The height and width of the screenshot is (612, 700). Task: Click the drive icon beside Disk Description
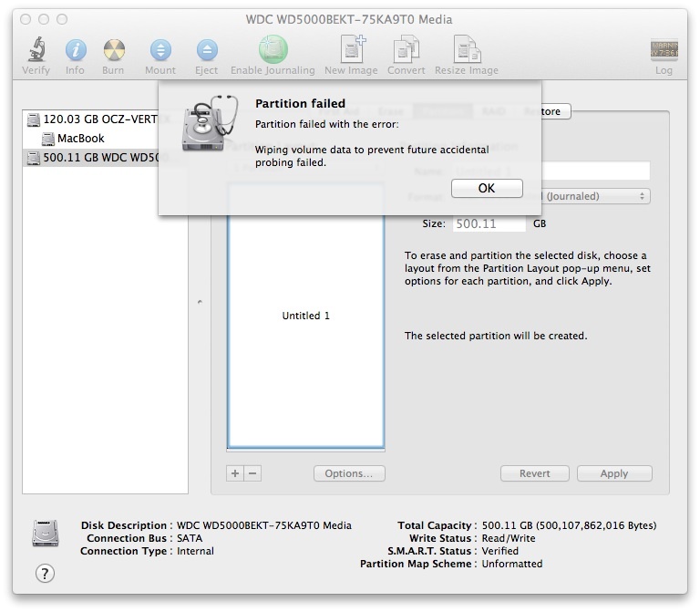coord(45,533)
